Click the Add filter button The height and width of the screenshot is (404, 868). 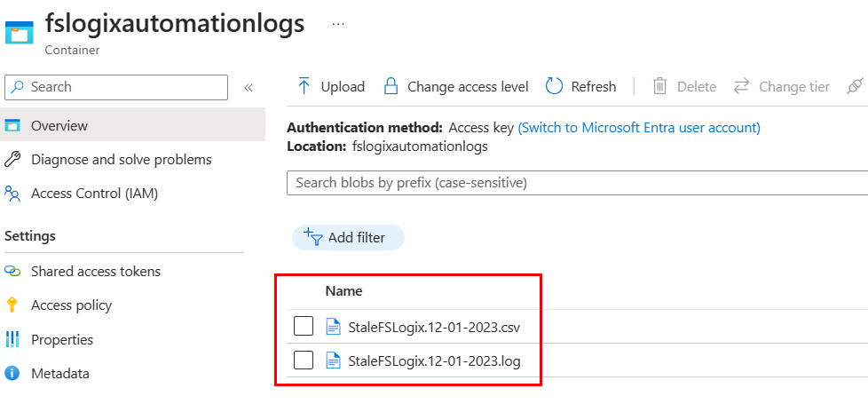click(x=348, y=237)
